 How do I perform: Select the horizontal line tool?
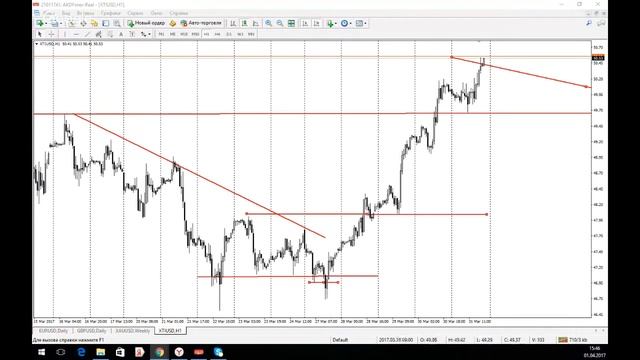point(76,34)
